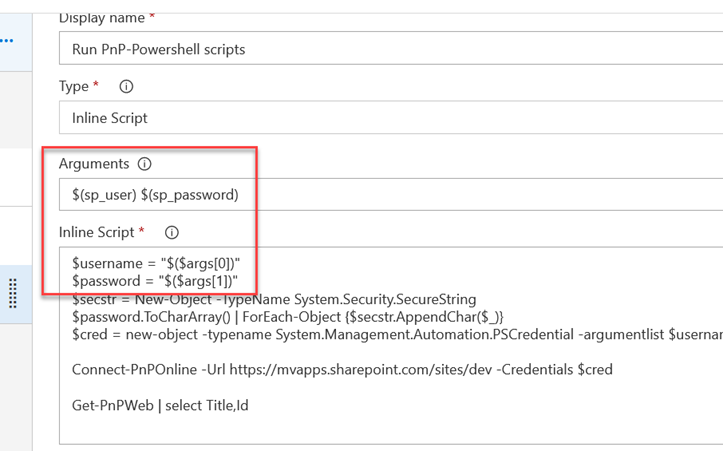Open the Type dropdown showing Inline Script
The height and width of the screenshot is (451, 723).
pyautogui.click(x=390, y=118)
